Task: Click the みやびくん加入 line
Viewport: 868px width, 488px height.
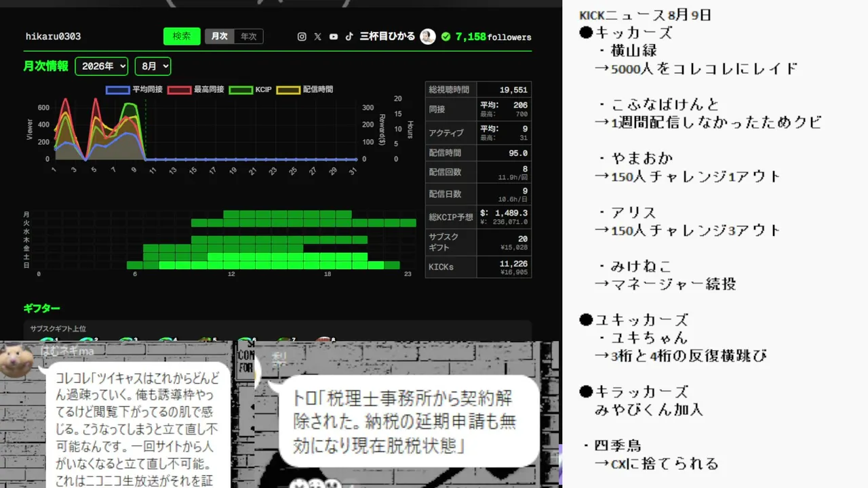Action: click(x=648, y=409)
